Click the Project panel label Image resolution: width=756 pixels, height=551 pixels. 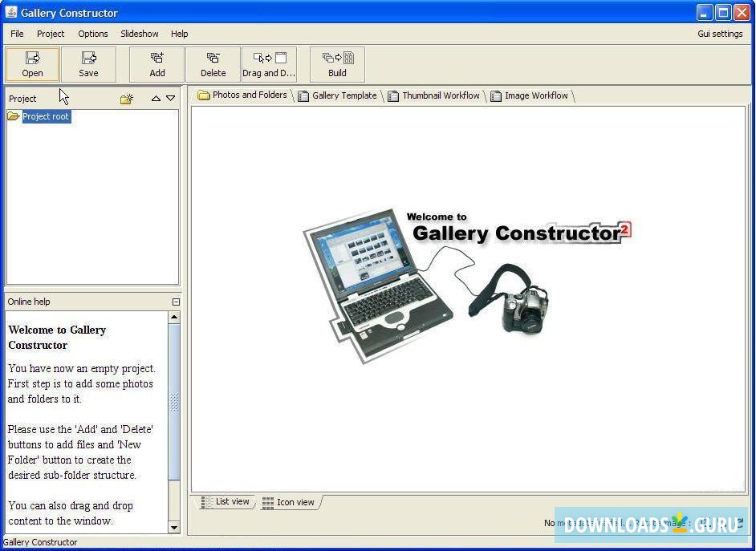coord(22,99)
